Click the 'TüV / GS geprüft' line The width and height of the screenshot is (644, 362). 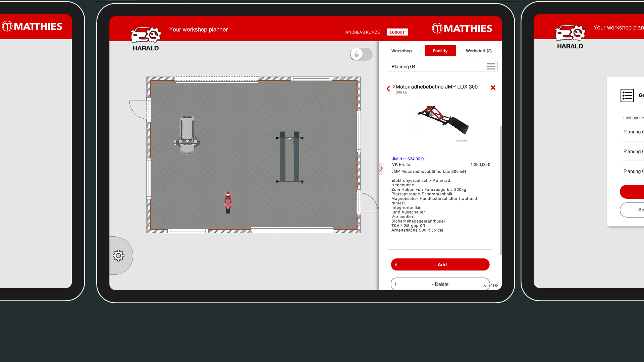[408, 226]
